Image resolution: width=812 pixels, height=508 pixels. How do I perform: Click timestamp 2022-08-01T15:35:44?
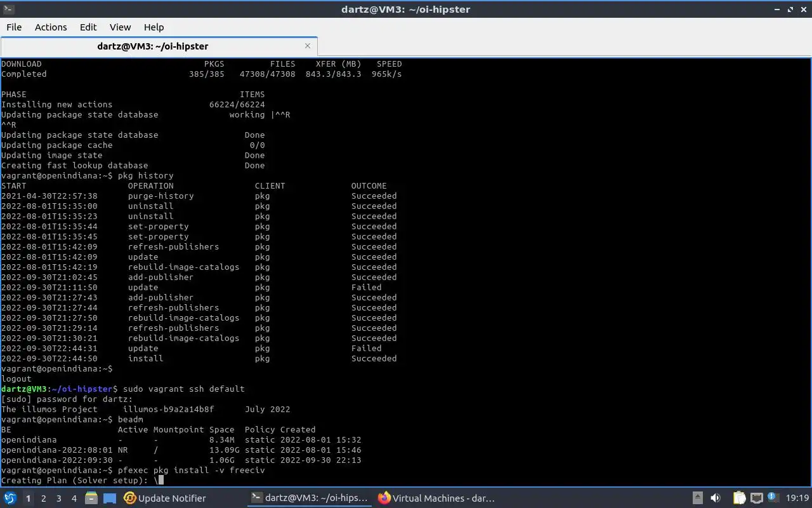coord(49,227)
